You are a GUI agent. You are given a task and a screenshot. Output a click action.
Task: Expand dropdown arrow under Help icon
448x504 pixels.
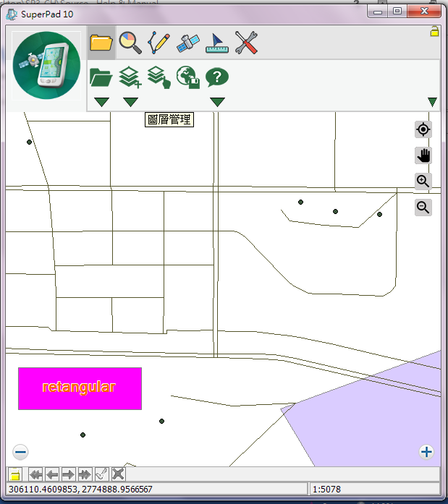tap(217, 102)
